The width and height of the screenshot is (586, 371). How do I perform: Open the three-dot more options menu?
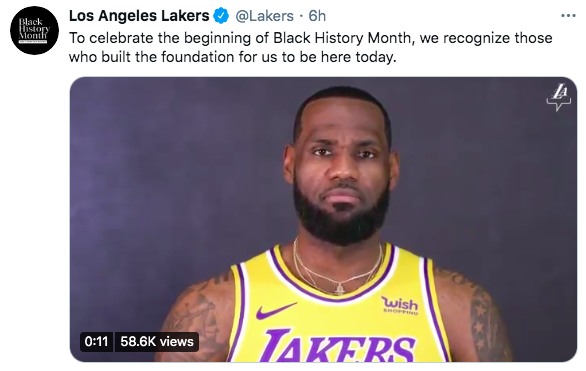coord(568,16)
